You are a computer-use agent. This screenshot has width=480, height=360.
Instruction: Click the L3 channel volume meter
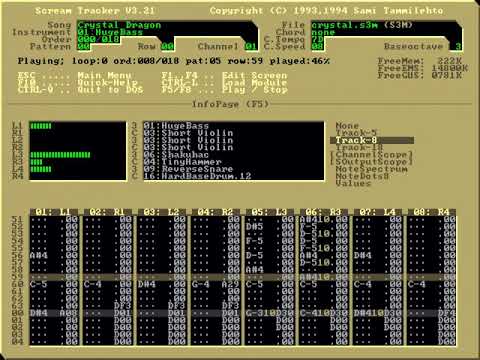[x=78, y=155]
